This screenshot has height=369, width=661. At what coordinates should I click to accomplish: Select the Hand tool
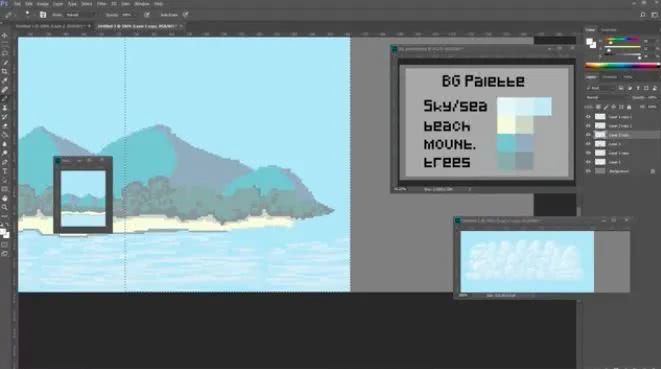[x=5, y=199]
